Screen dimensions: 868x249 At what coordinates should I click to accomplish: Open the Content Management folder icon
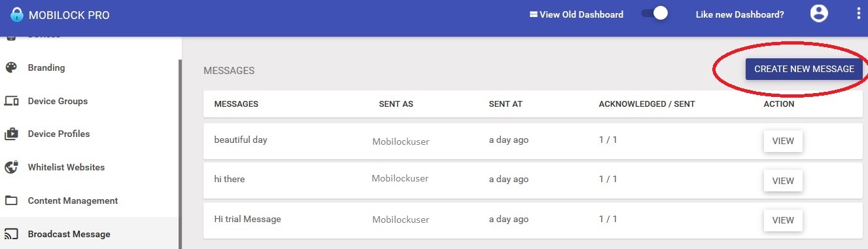pyautogui.click(x=11, y=201)
